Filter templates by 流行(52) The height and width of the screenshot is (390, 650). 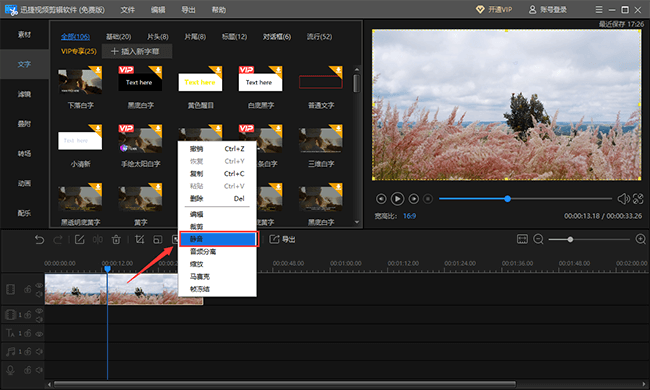319,37
